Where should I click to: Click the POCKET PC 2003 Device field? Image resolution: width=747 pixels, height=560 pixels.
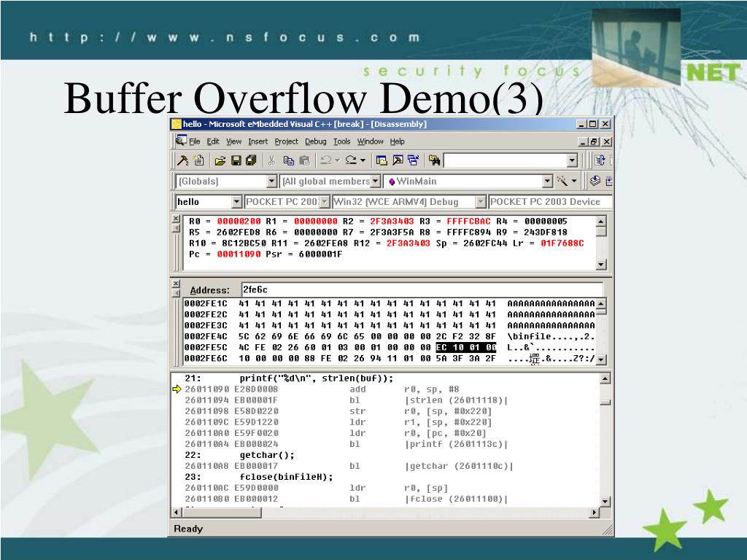(x=550, y=202)
